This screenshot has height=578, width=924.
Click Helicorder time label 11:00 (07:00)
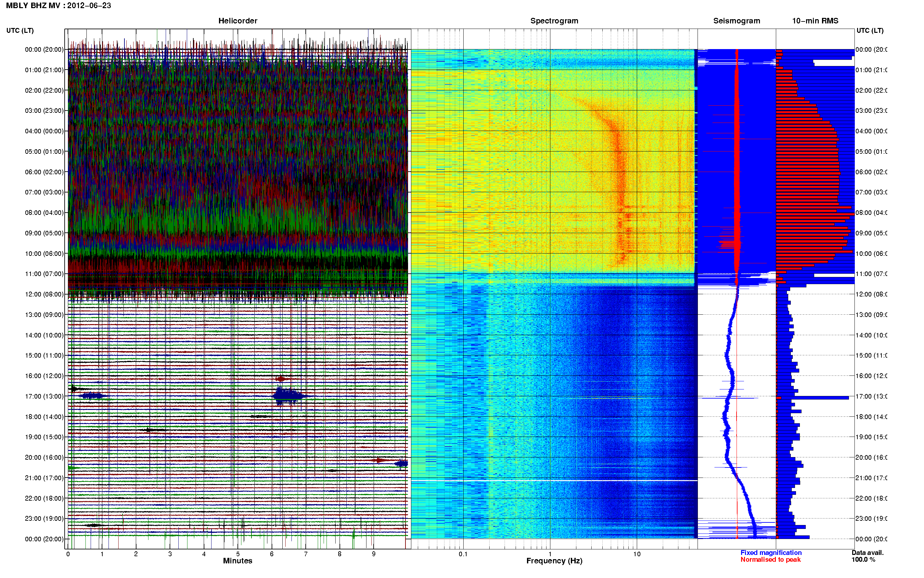tap(44, 274)
